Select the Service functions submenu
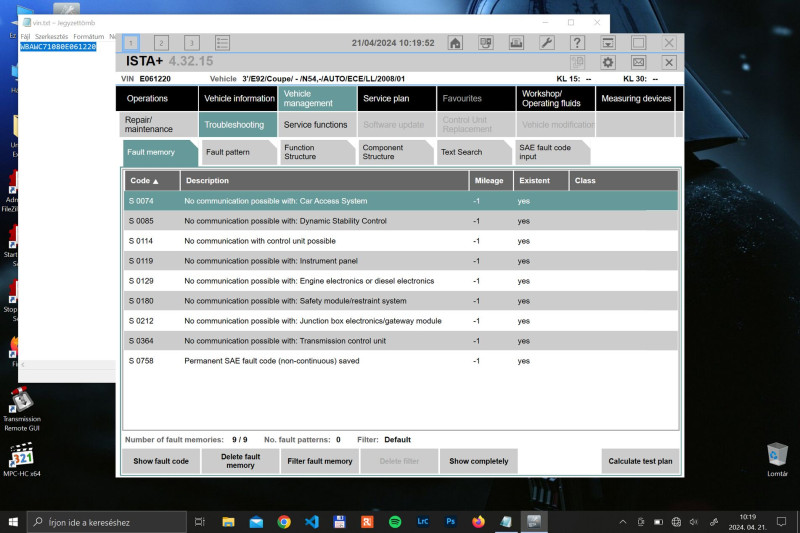 [x=317, y=124]
